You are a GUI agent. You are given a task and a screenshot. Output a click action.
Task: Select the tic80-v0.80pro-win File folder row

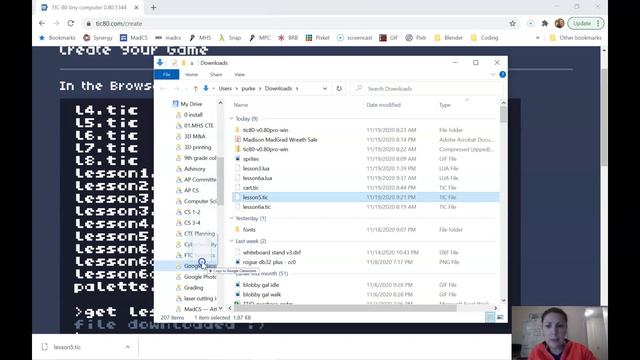click(365, 130)
